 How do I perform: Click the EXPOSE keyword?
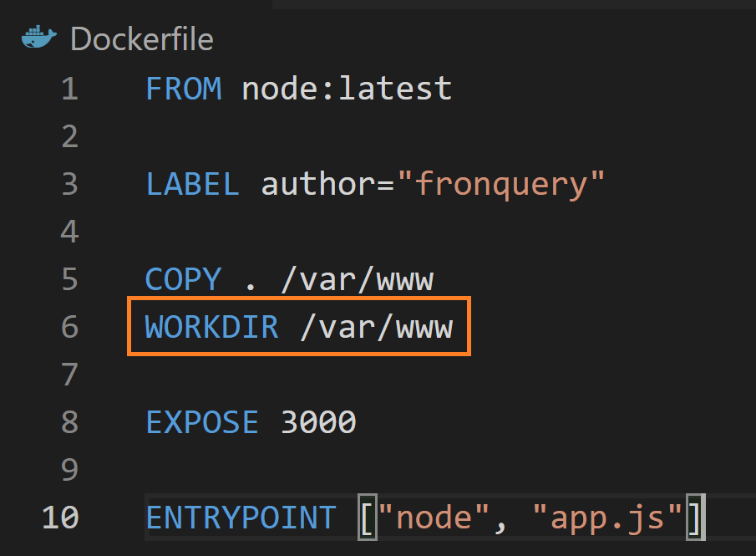202,422
